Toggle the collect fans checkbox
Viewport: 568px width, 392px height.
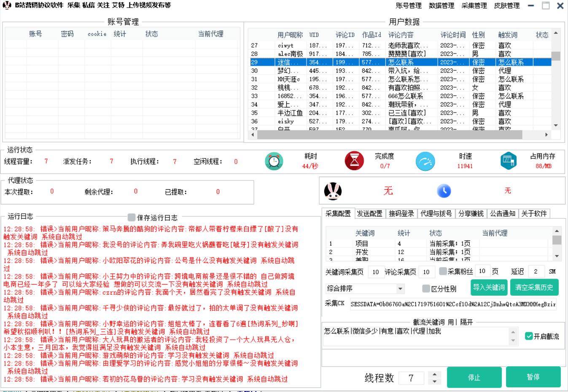(443, 271)
